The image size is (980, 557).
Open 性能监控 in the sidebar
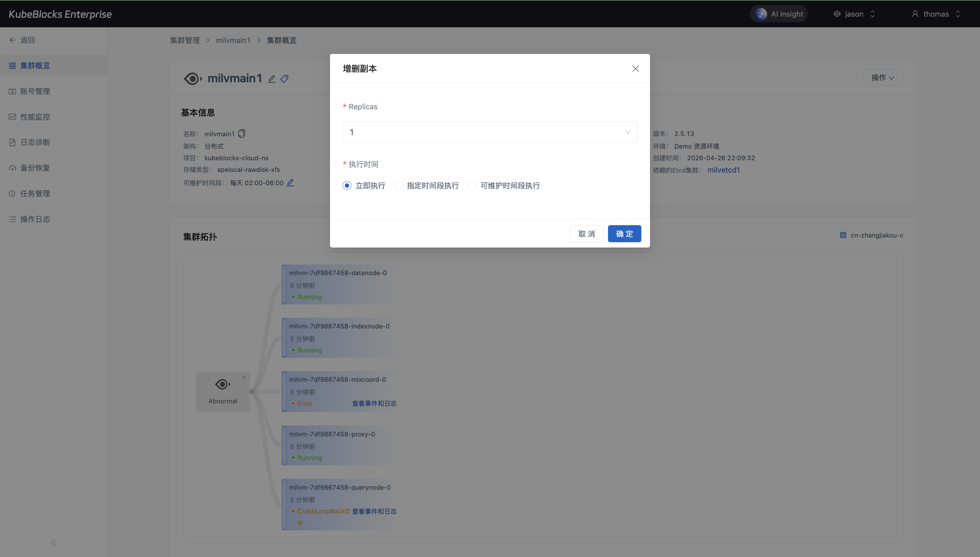35,117
